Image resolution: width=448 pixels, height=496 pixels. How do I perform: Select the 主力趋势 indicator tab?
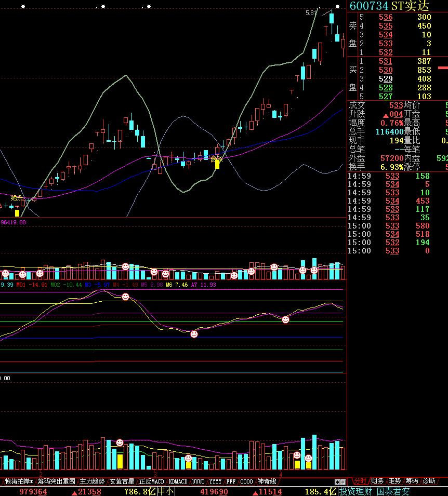(x=92, y=481)
